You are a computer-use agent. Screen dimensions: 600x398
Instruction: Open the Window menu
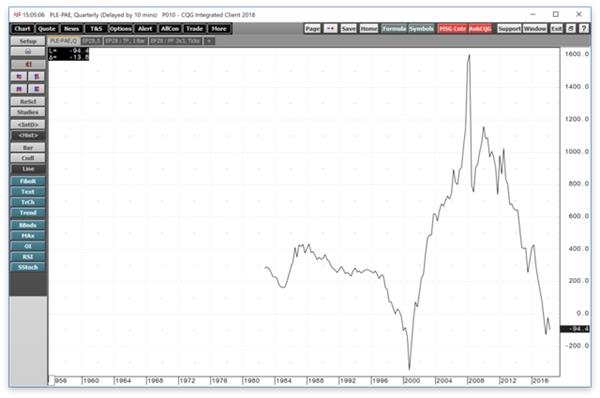coord(535,29)
